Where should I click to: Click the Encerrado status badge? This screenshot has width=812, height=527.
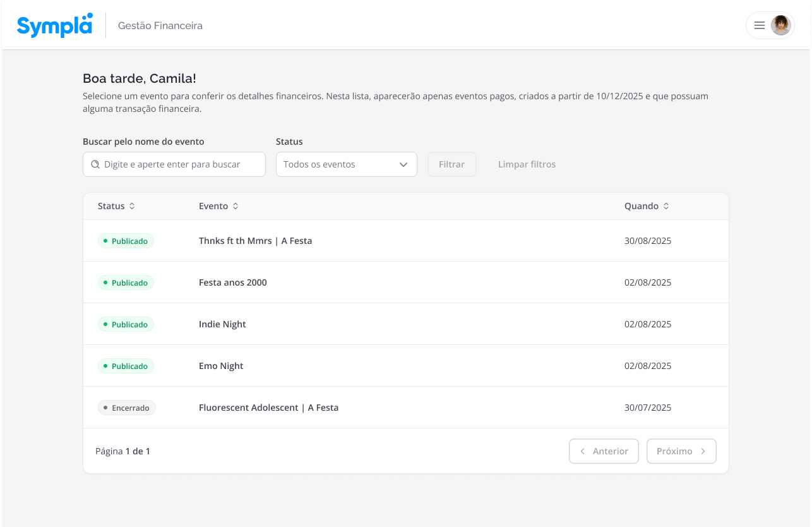tap(126, 408)
